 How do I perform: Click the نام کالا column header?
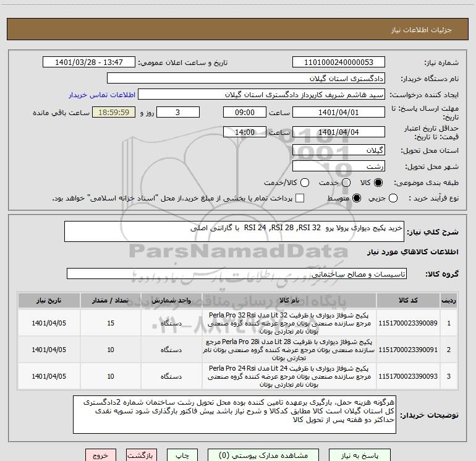tap(289, 300)
